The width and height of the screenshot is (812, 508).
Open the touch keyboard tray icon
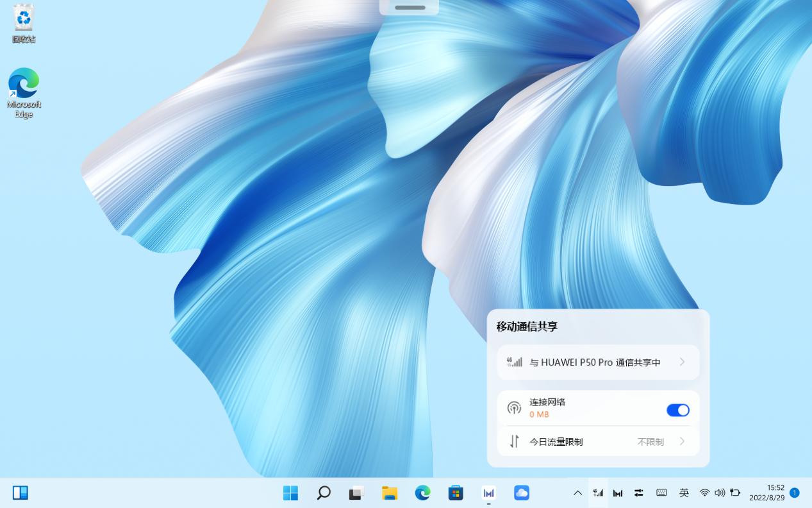pos(661,493)
